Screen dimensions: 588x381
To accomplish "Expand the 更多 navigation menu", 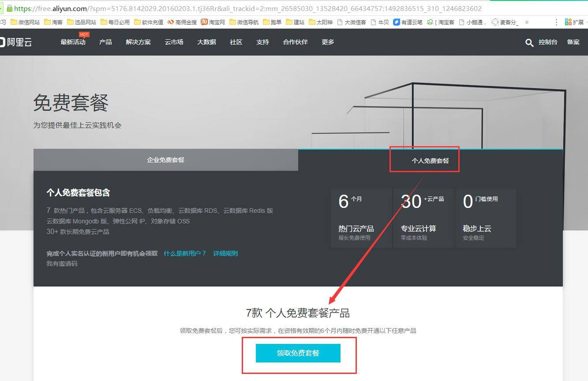I will [328, 42].
